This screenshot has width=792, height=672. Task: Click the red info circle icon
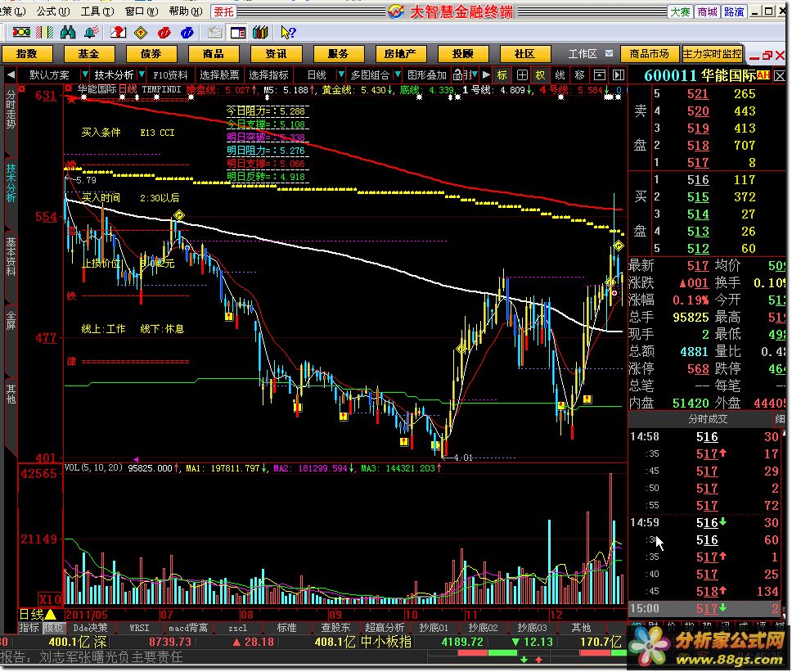pos(164,33)
